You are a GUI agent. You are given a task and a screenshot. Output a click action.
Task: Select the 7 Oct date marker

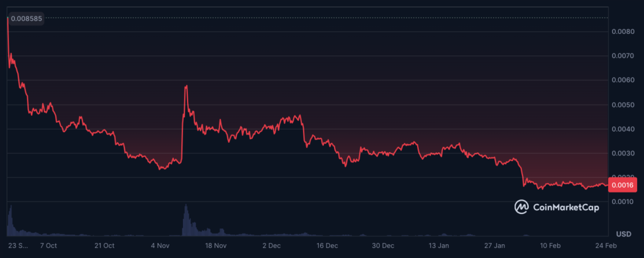[48, 245]
